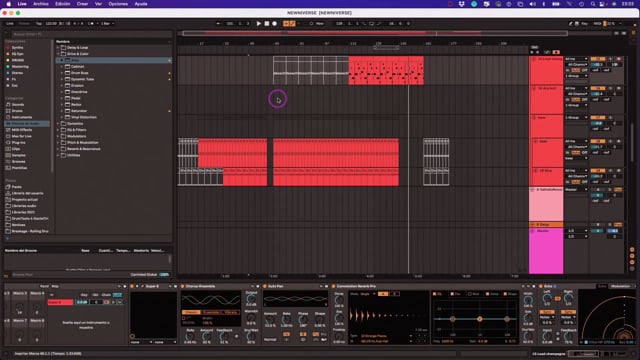Select the Instruments browser category
Image resolution: width=640 pixels, height=360 pixels.
tap(21, 117)
